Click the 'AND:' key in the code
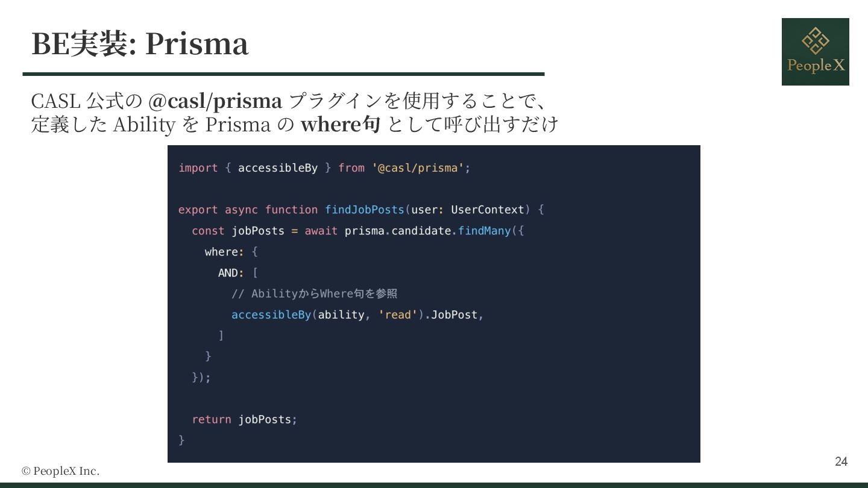Image resolution: width=868 pixels, height=488 pixels. point(231,273)
